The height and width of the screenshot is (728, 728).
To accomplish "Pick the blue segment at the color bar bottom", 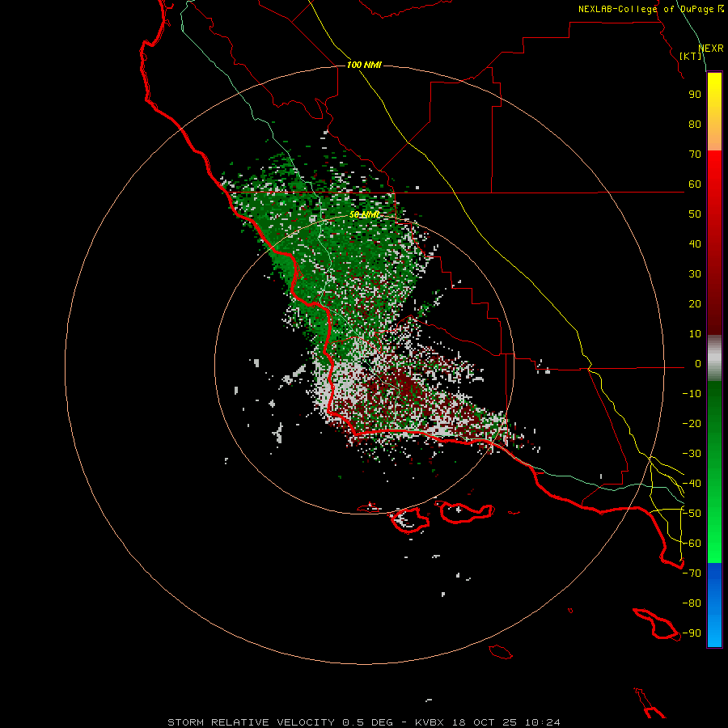I will point(714,605).
